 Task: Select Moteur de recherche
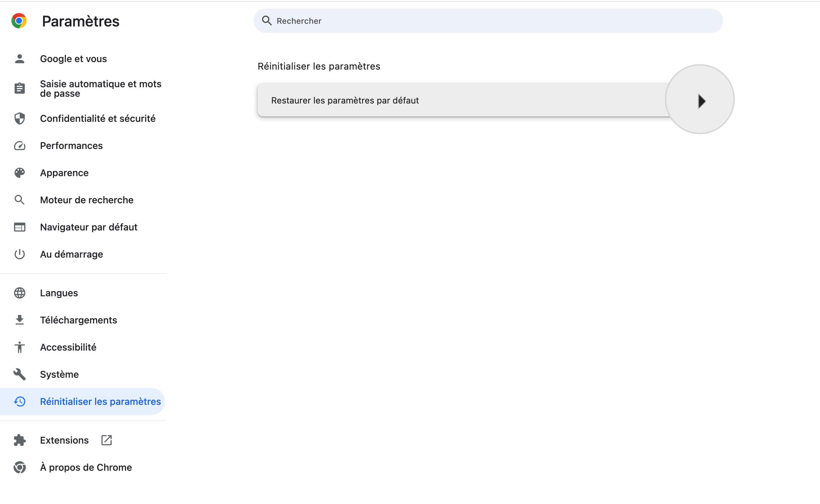(87, 200)
